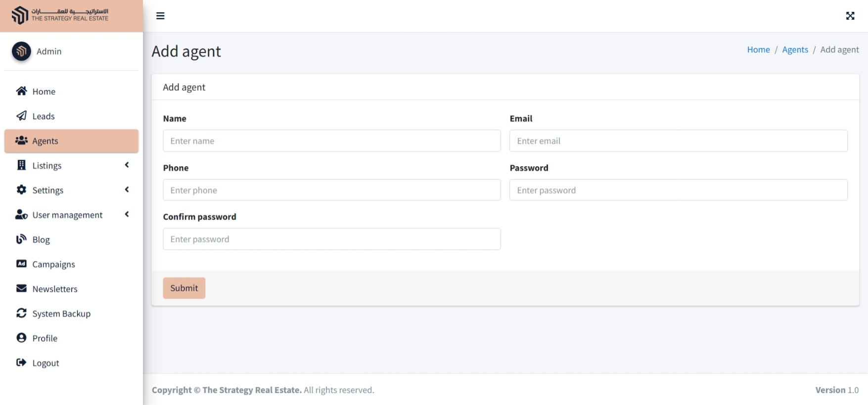Expand the Settings submenu arrow
868x405 pixels.
tap(127, 190)
